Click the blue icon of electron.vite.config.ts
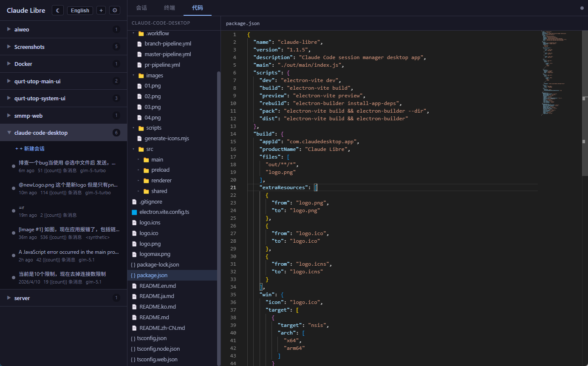 134,212
